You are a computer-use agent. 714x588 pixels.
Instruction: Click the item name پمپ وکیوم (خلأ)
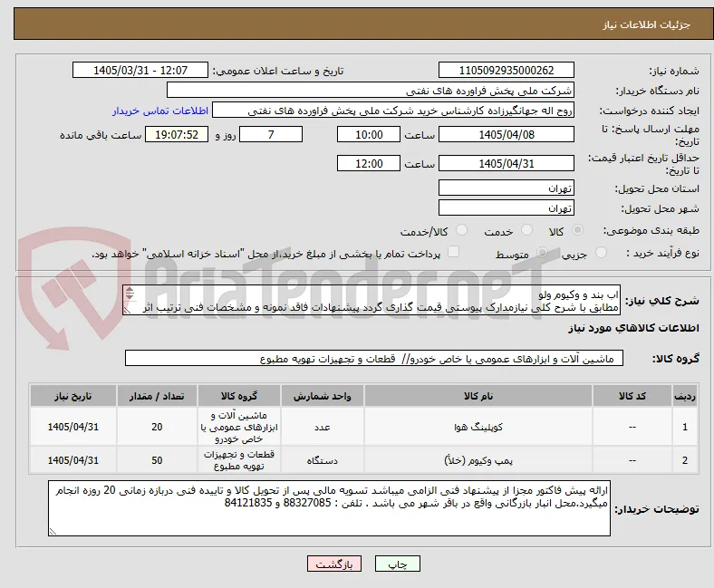point(478,460)
